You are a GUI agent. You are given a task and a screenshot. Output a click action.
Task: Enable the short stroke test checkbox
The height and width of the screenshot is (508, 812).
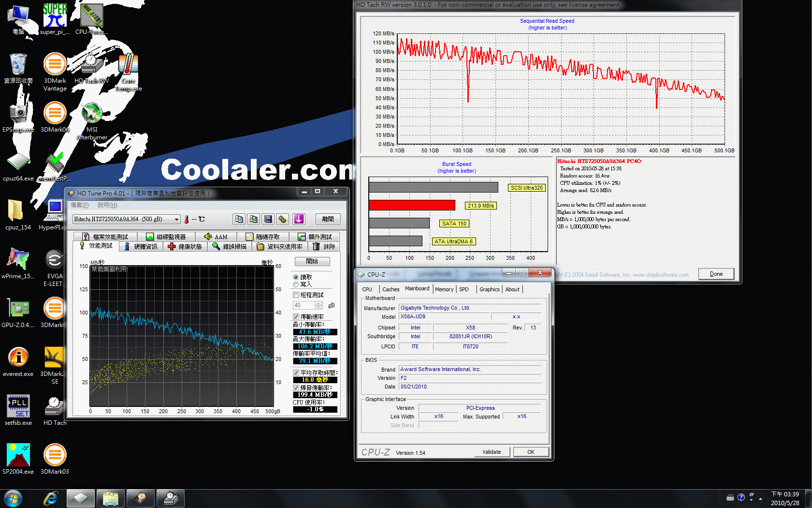(296, 295)
